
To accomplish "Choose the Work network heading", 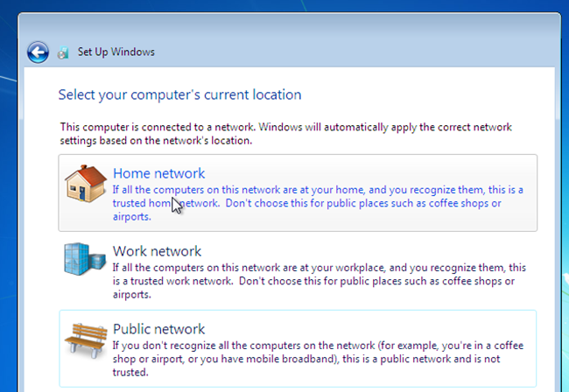I will click(x=157, y=251).
